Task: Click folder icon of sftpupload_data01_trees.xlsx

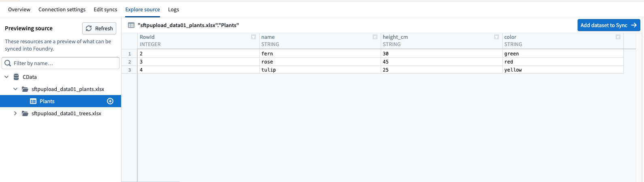Action: coord(25,113)
